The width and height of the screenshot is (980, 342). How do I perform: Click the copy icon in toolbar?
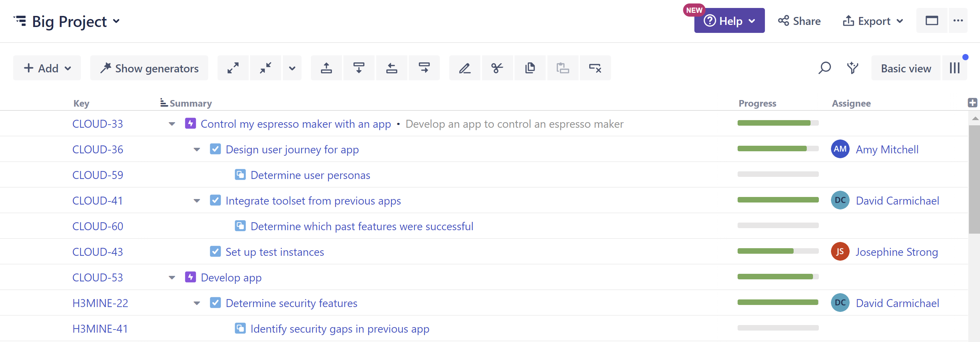[x=529, y=68]
